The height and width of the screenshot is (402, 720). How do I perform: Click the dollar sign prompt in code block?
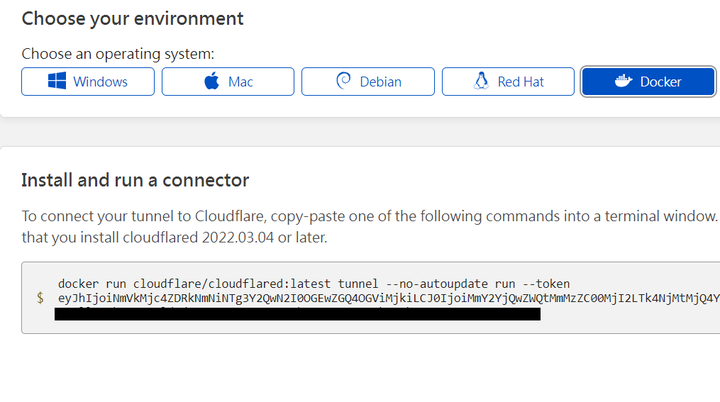(40, 298)
